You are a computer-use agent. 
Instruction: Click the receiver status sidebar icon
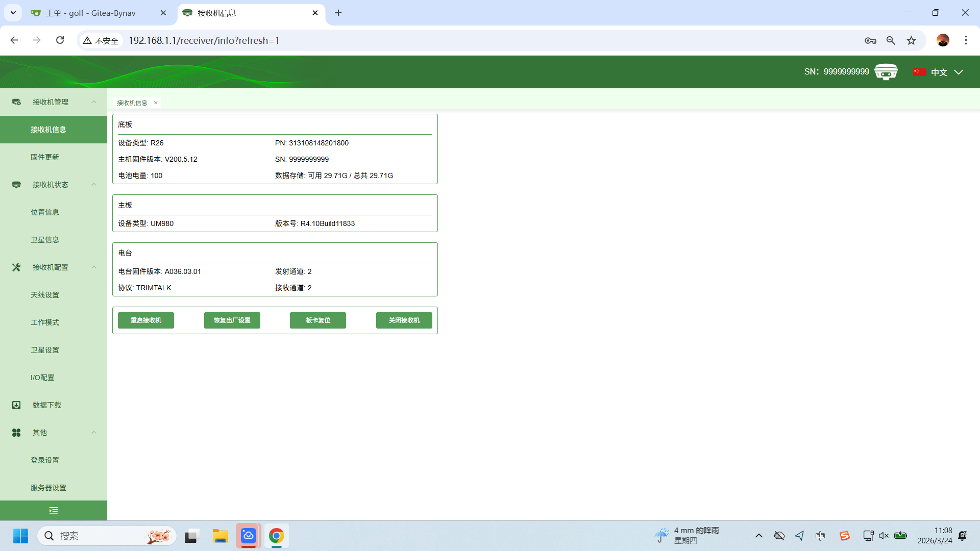16,185
